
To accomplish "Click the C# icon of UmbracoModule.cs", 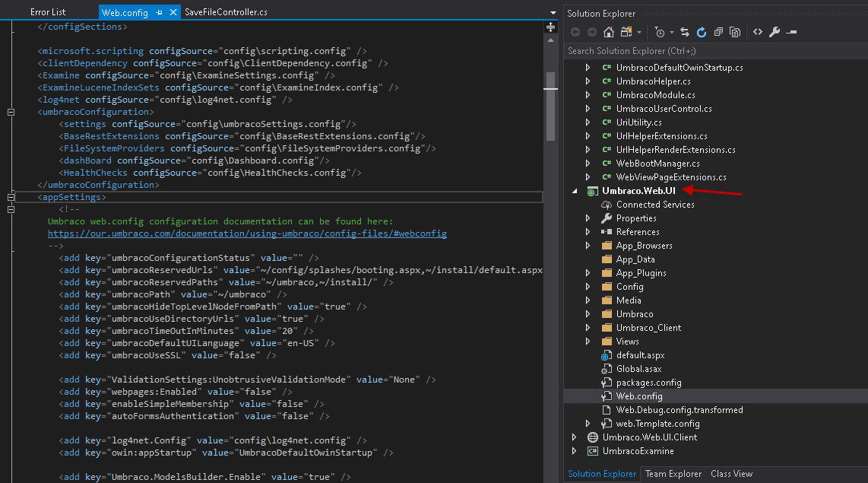I will [x=607, y=95].
